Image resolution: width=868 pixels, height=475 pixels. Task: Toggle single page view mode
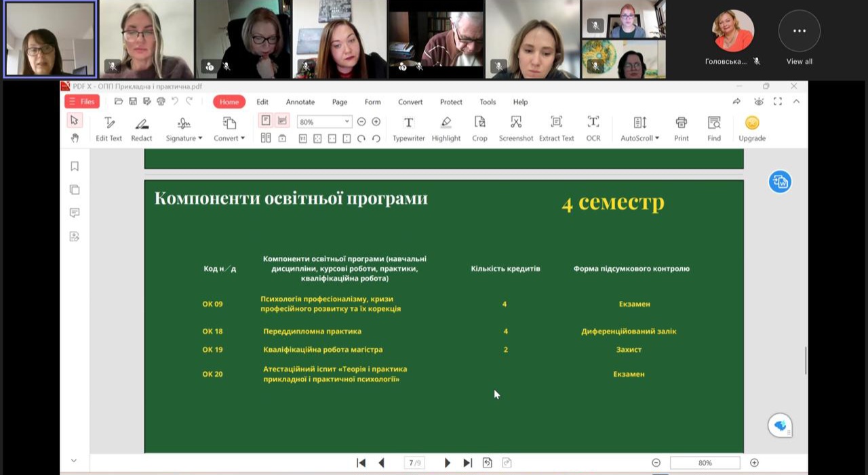pos(266,121)
